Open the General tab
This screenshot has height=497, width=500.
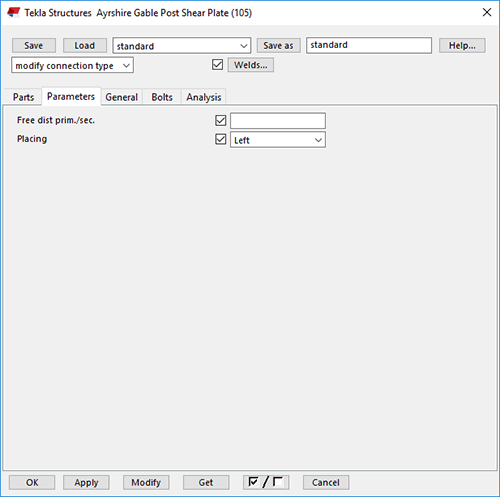[x=121, y=97]
